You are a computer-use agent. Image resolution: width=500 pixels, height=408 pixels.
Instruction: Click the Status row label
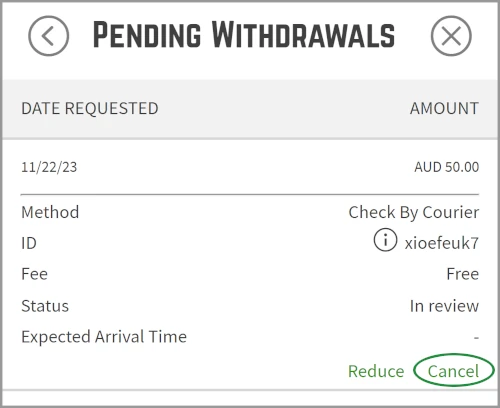45,306
